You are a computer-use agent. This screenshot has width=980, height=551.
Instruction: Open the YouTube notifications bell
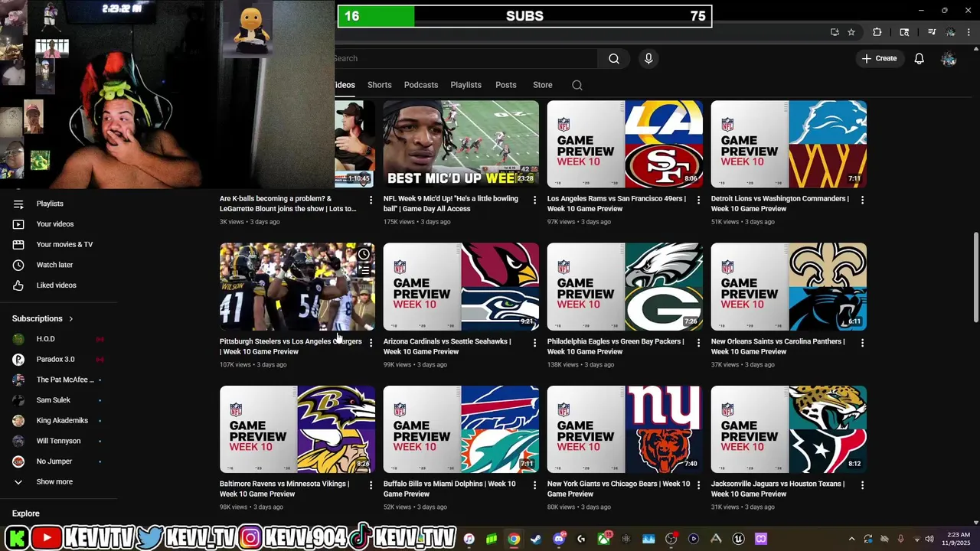pos(919,58)
